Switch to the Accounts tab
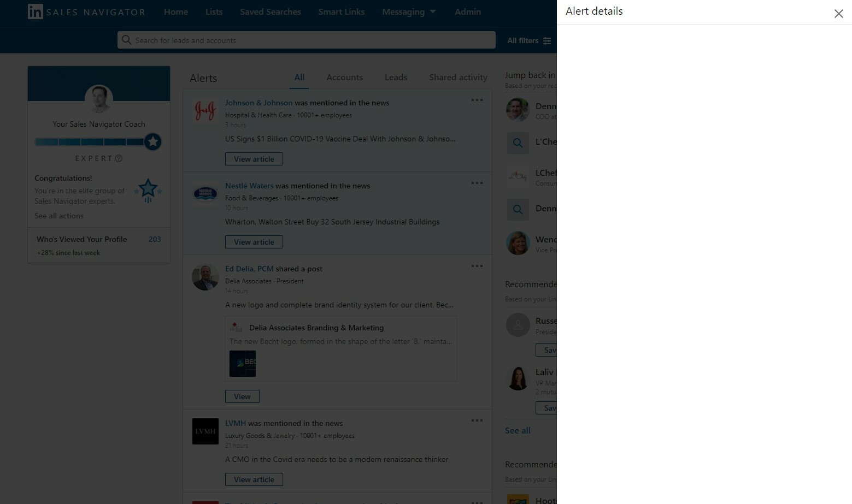The image size is (852, 504). point(344,78)
